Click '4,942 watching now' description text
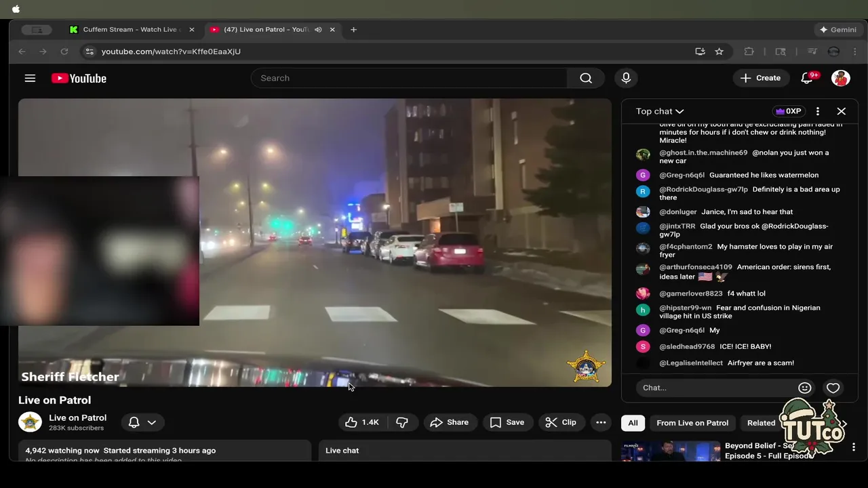 (x=62, y=451)
